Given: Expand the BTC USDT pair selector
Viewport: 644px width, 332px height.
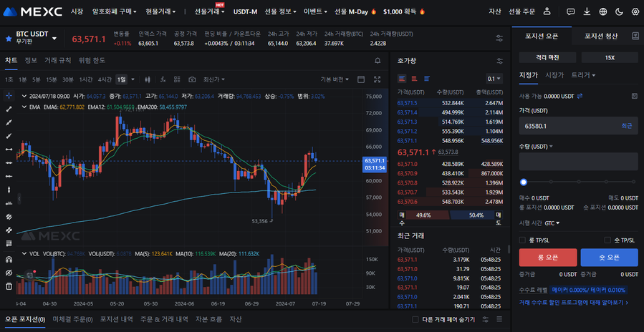Looking at the screenshot, I should [x=54, y=38].
